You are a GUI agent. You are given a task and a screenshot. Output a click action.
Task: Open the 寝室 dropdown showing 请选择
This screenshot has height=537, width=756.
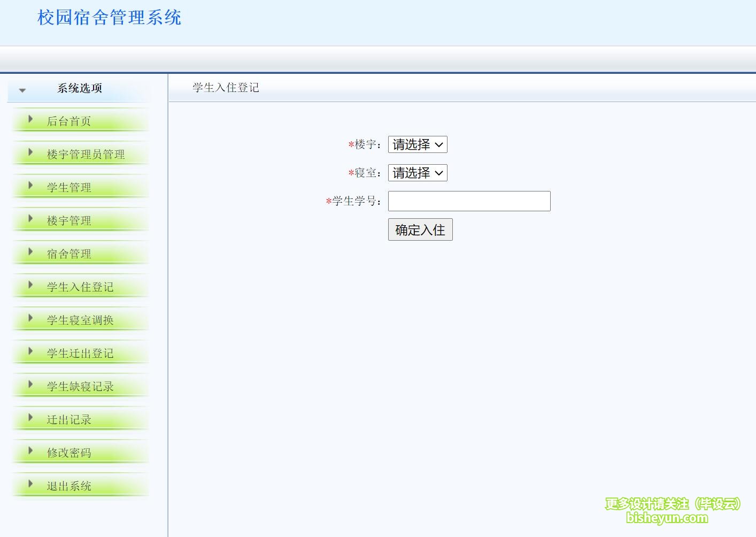click(418, 173)
